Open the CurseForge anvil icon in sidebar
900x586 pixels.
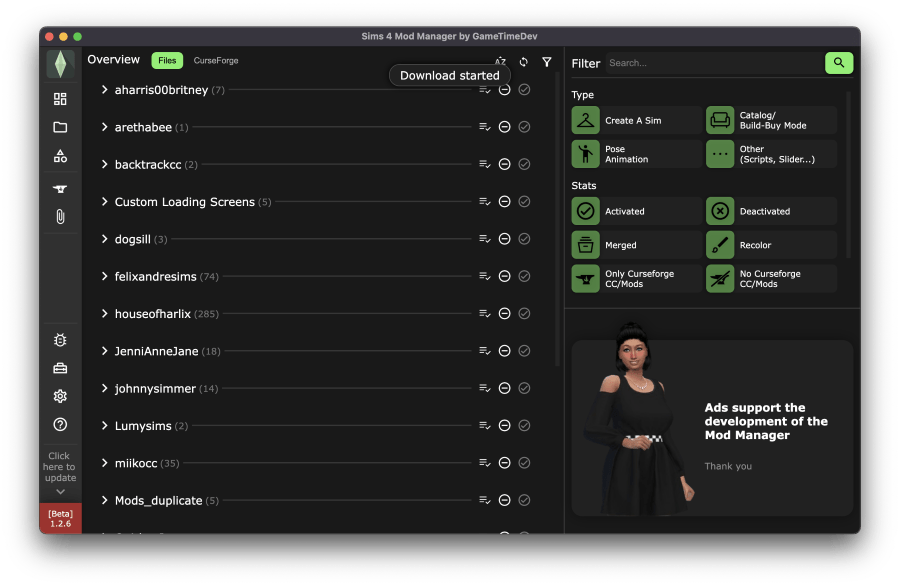(60, 189)
